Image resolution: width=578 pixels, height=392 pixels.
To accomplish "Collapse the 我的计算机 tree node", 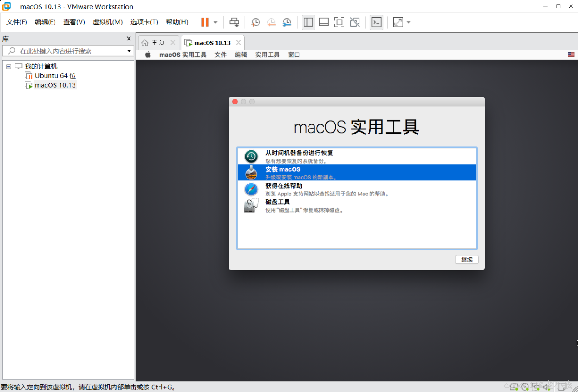I will point(9,66).
